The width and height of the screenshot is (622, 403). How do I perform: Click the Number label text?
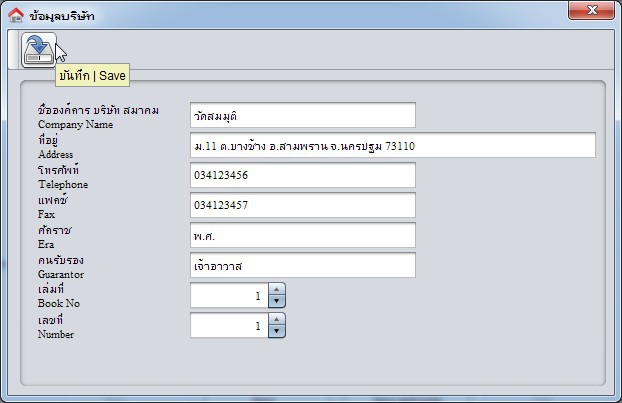[x=56, y=334]
